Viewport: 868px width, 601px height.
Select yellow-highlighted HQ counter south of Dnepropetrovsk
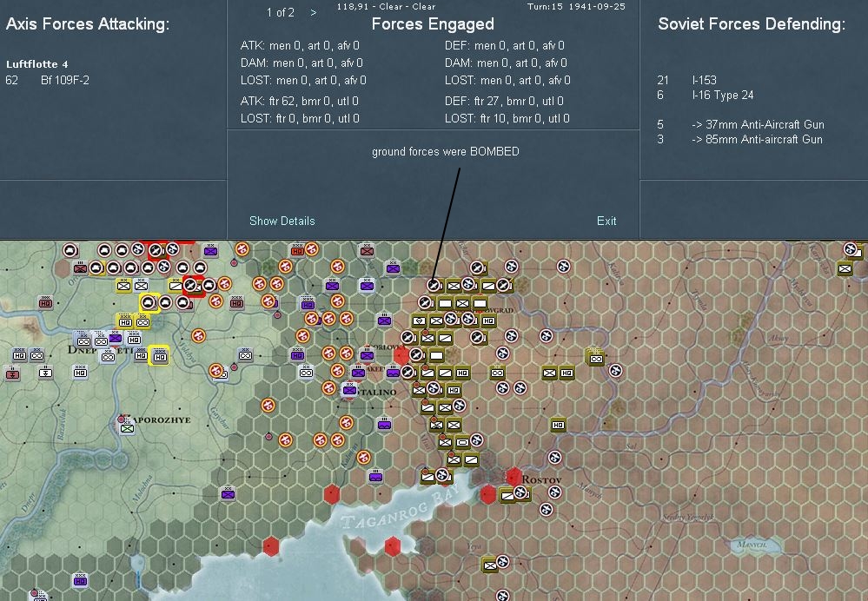[x=160, y=356]
